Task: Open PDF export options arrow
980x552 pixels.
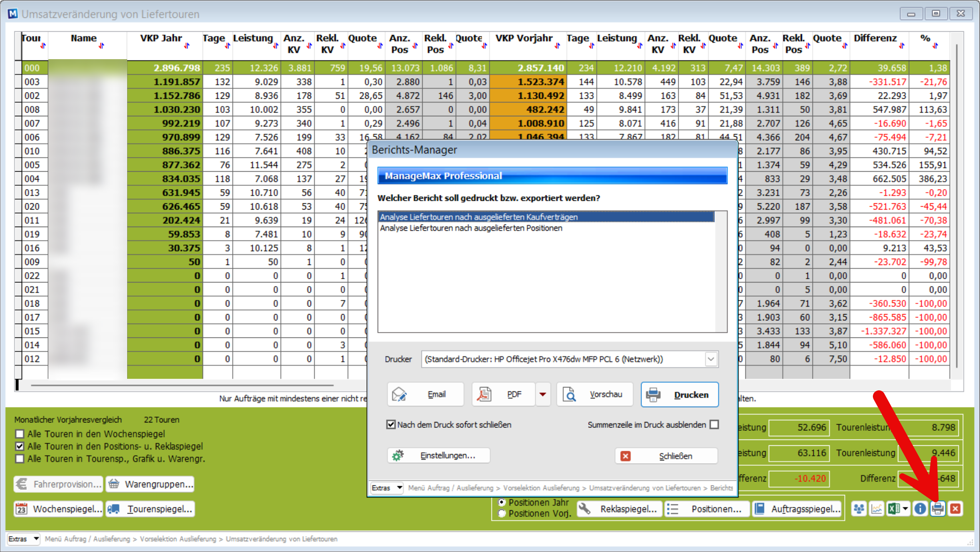Action: coord(543,394)
